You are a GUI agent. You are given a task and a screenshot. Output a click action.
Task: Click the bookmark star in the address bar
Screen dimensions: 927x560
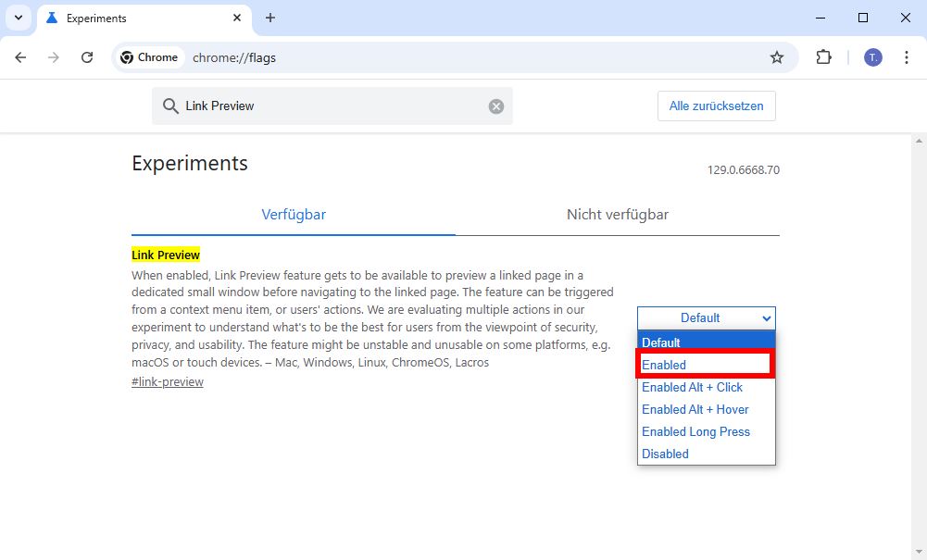(776, 56)
